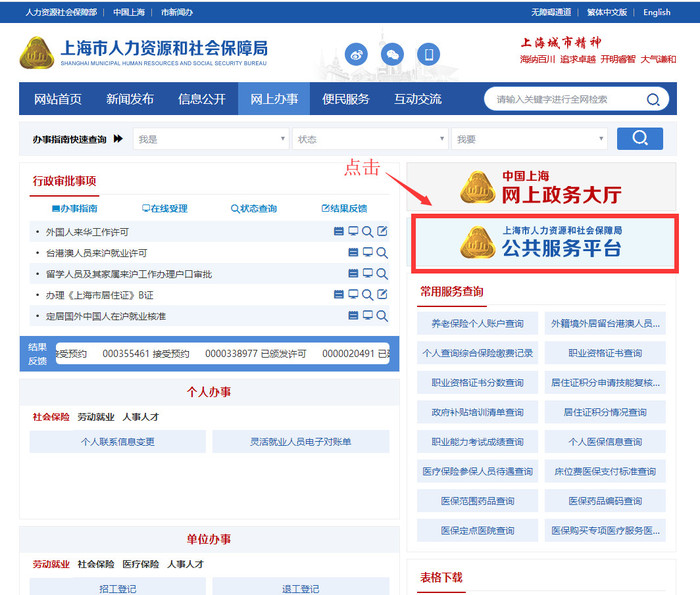Switch to 劳动就业 tab under 个人办事
This screenshot has width=700, height=595.
(x=96, y=416)
